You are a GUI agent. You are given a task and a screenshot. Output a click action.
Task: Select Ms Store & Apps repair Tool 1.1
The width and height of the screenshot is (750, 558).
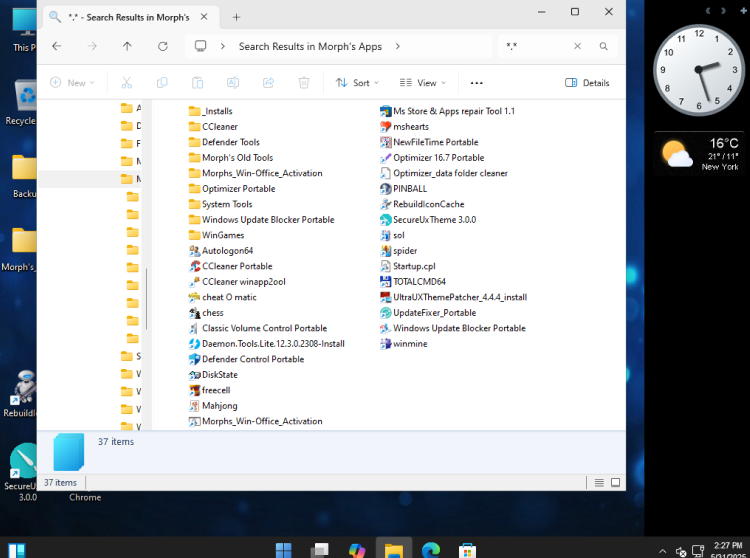point(448,111)
